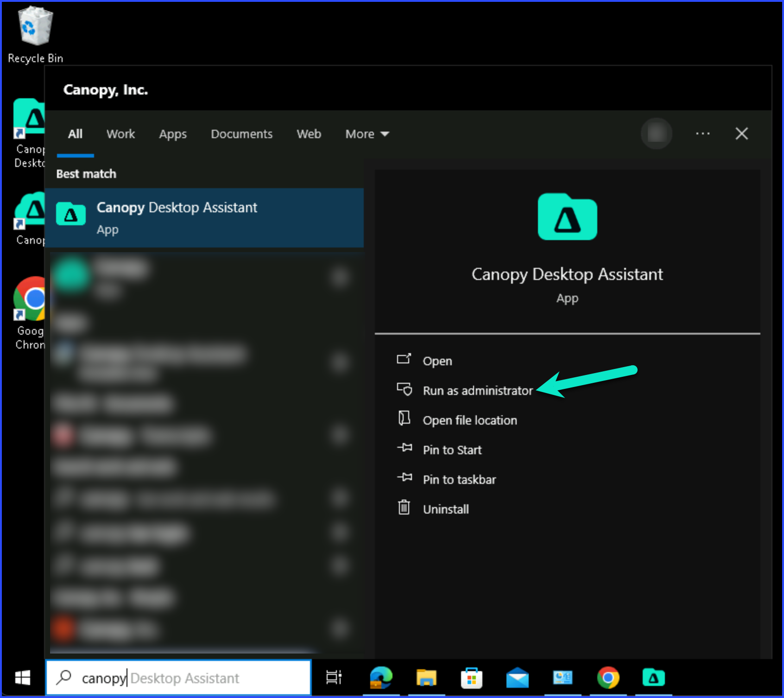Click the Run as administrator shield icon
Image resolution: width=784 pixels, height=698 pixels.
coord(405,389)
